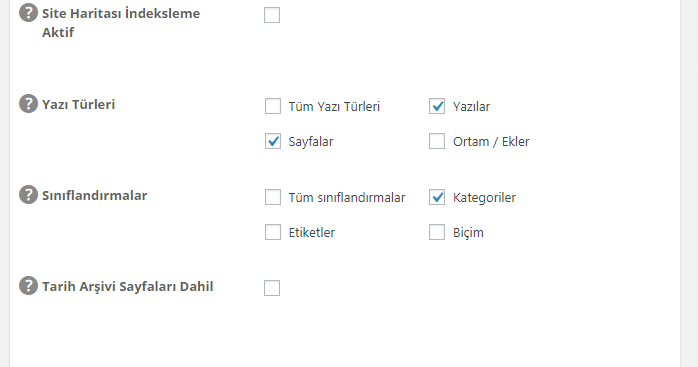Check the Tüm sınıflandırmalar checkbox
This screenshot has width=698, height=367.
point(273,197)
